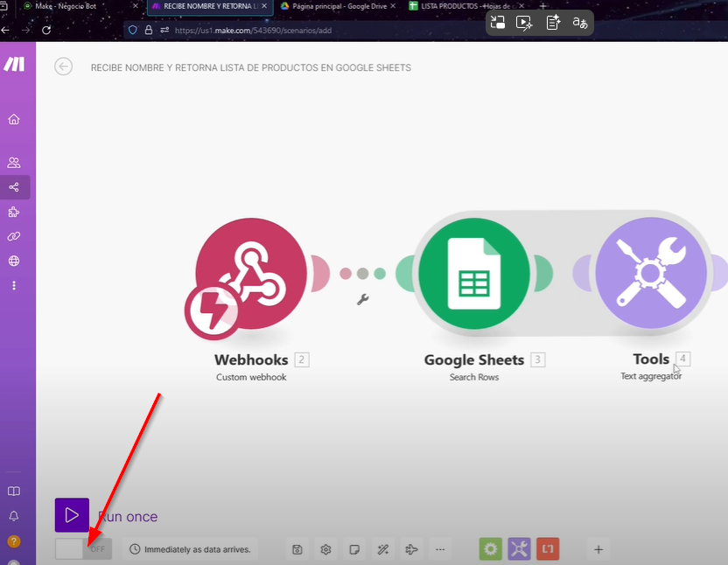Click the translate language overlay icon
728x565 pixels.
pyautogui.click(x=579, y=22)
